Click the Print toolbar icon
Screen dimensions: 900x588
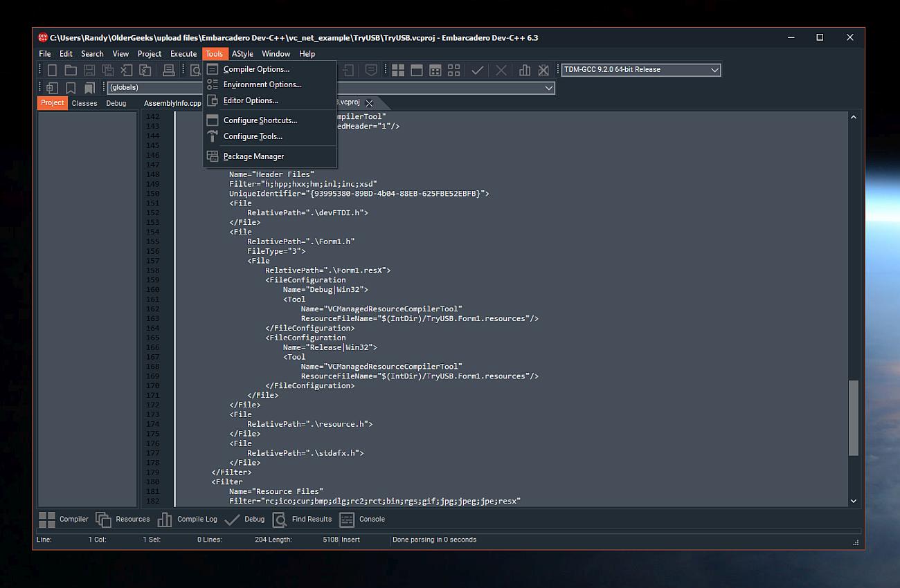[168, 70]
